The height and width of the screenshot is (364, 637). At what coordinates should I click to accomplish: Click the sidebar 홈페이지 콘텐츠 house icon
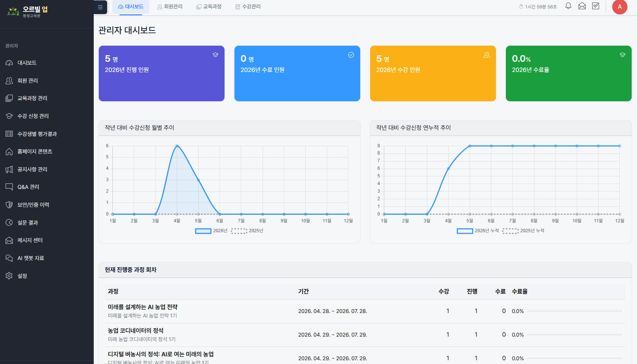pyautogui.click(x=9, y=152)
